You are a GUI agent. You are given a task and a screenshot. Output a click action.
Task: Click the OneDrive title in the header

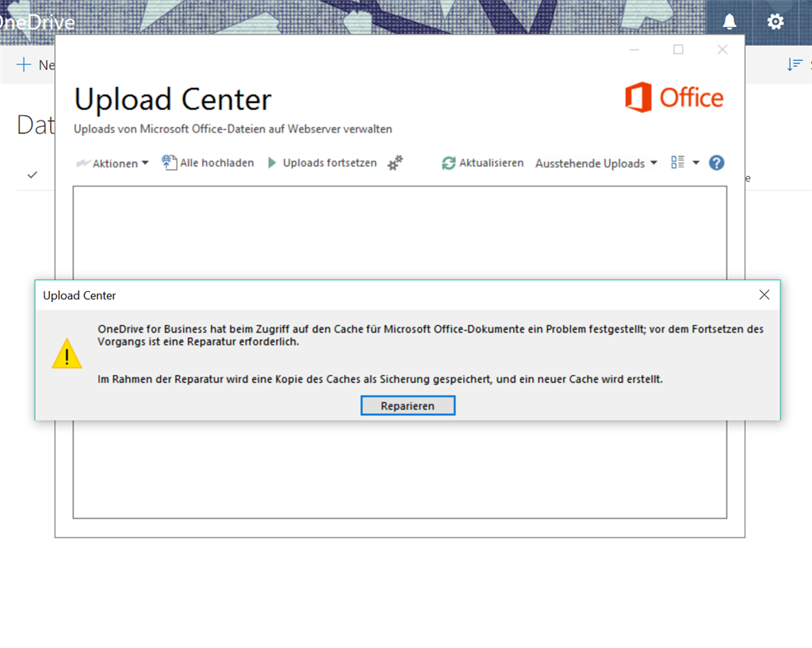tap(37, 22)
